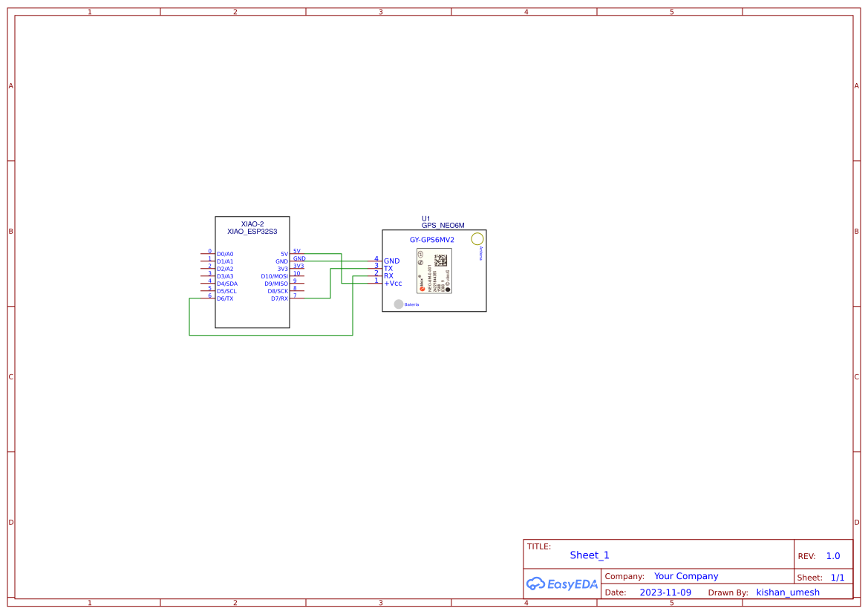Image resolution: width=868 pixels, height=614 pixels.
Task: Select the 'Your Company' field
Action: (x=686, y=576)
